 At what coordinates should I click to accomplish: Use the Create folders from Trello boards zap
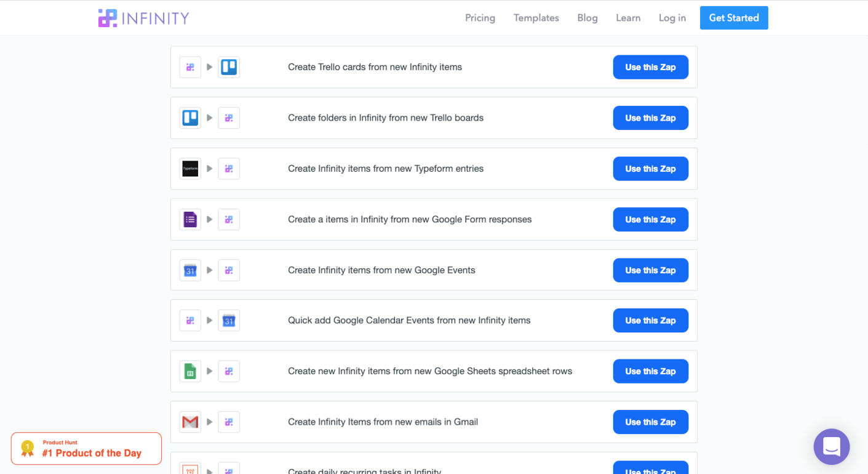[x=650, y=118]
